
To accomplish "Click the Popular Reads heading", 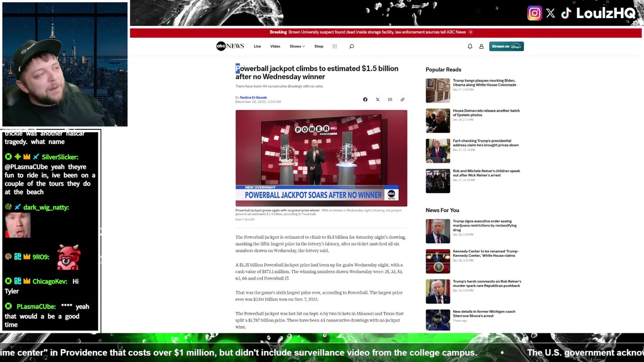I will pos(443,69).
